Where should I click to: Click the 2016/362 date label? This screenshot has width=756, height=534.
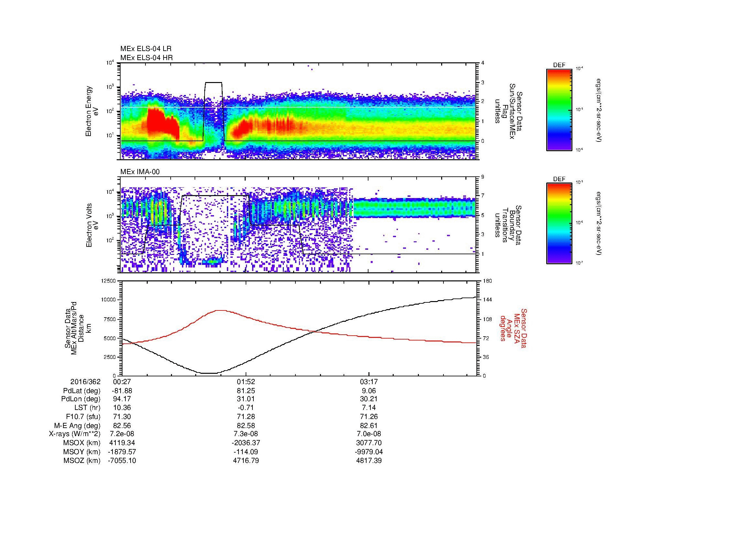pyautogui.click(x=85, y=382)
